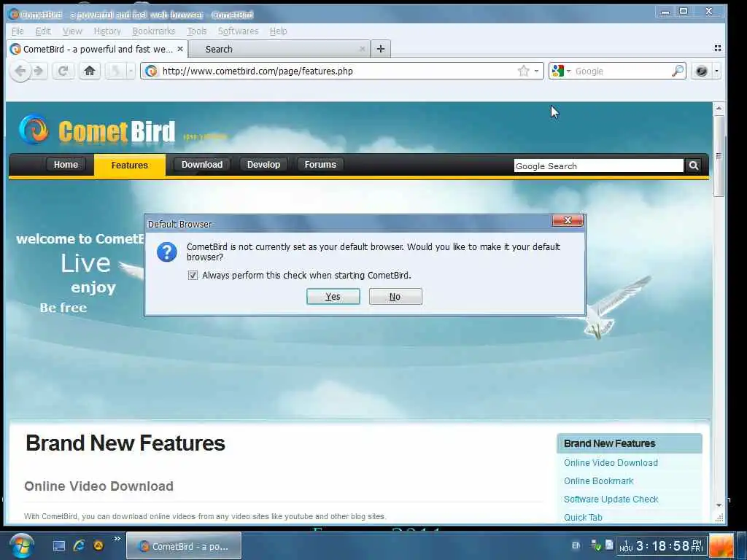Click the EN language indicator in tray
Image resolution: width=747 pixels, height=560 pixels.
pos(576,545)
